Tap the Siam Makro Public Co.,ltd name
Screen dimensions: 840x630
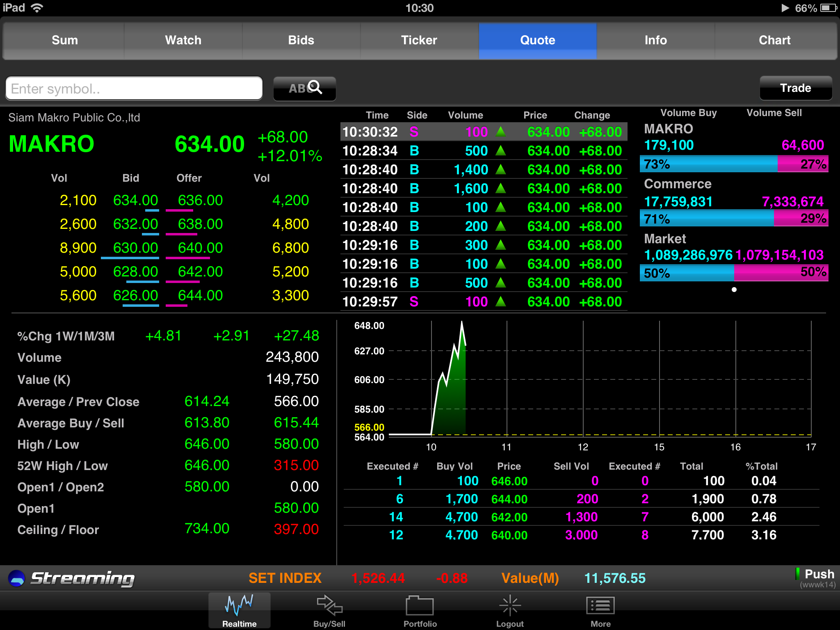74,118
